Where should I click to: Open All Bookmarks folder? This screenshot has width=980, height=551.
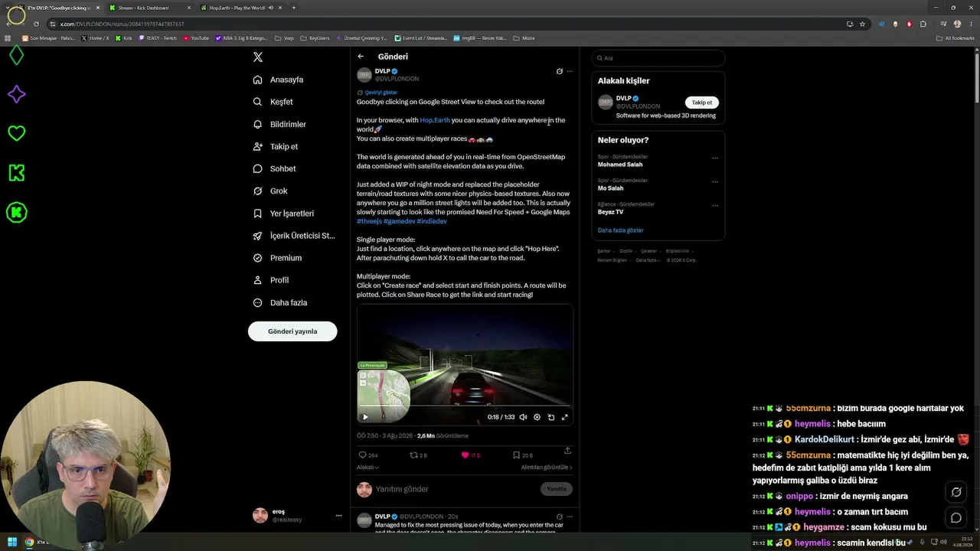(x=956, y=37)
